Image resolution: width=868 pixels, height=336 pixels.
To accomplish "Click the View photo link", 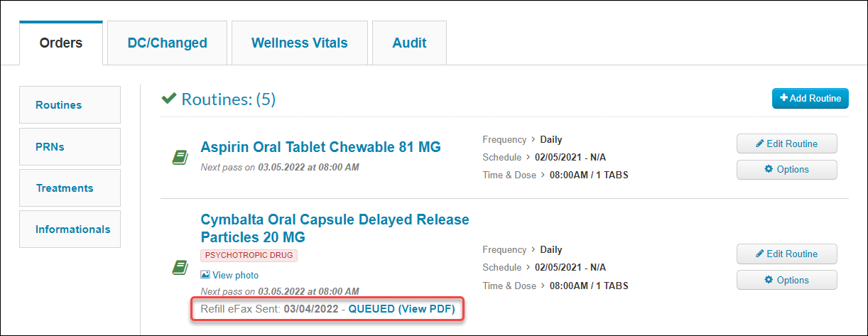I will 235,275.
